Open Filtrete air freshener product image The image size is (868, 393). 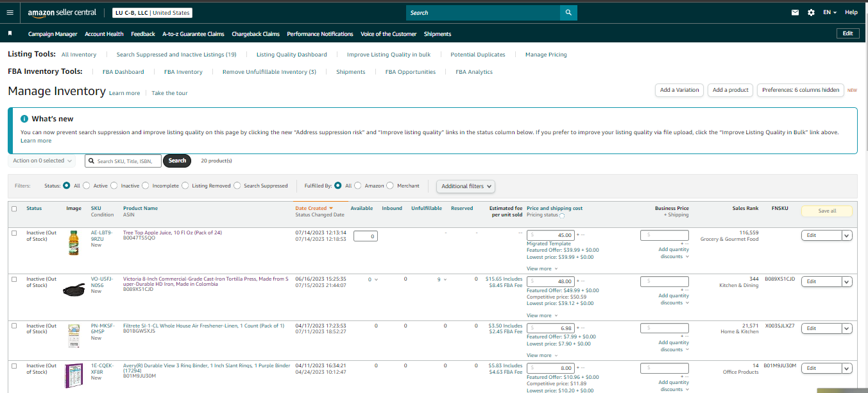(74, 336)
